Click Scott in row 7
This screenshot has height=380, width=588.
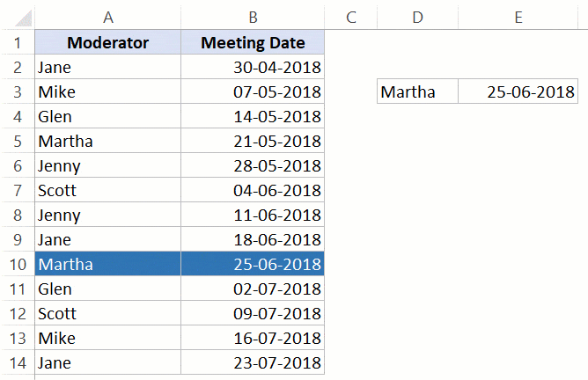pos(108,190)
